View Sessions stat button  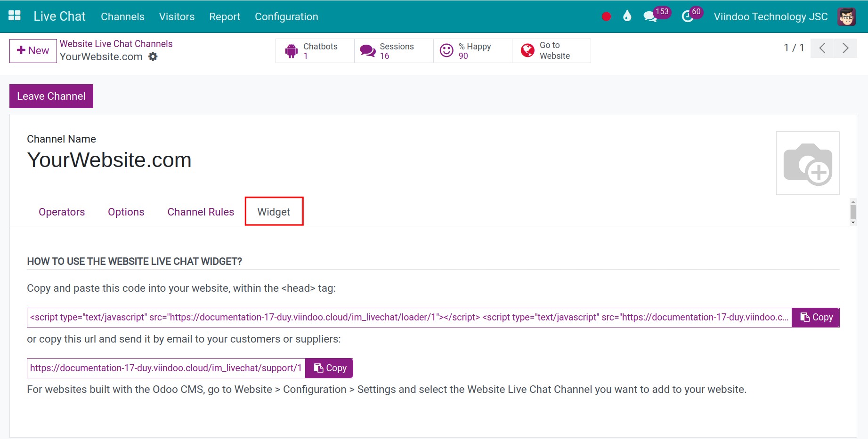(394, 51)
